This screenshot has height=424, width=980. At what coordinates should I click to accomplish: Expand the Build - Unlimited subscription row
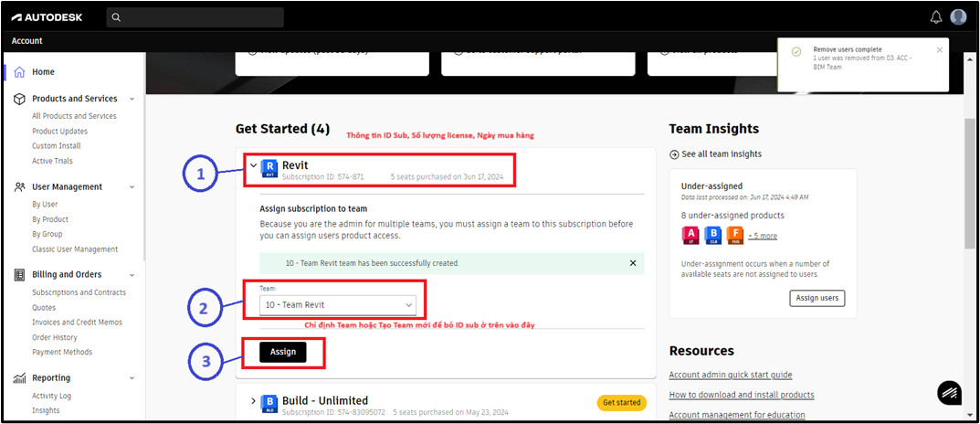point(253,401)
